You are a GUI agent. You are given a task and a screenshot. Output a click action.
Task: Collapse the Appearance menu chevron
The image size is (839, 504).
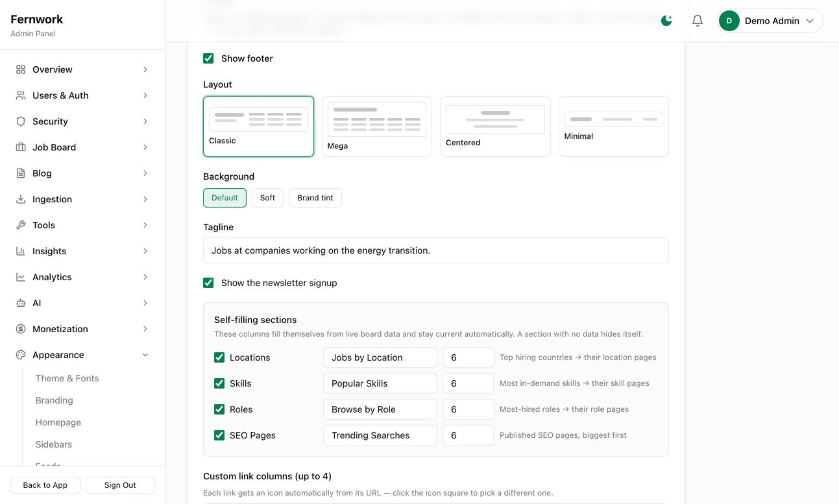click(x=145, y=355)
